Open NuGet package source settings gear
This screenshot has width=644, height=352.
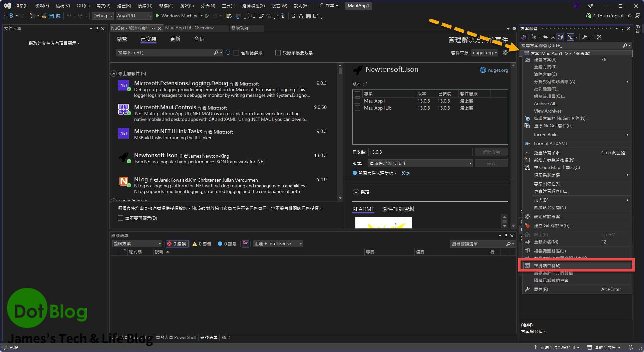pyautogui.click(x=505, y=53)
